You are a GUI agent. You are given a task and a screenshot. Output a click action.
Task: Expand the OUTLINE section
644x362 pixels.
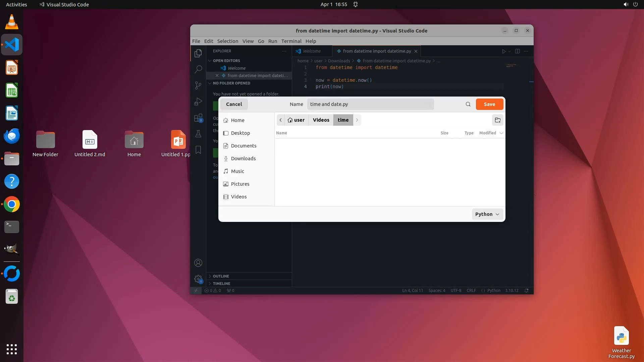point(221,276)
